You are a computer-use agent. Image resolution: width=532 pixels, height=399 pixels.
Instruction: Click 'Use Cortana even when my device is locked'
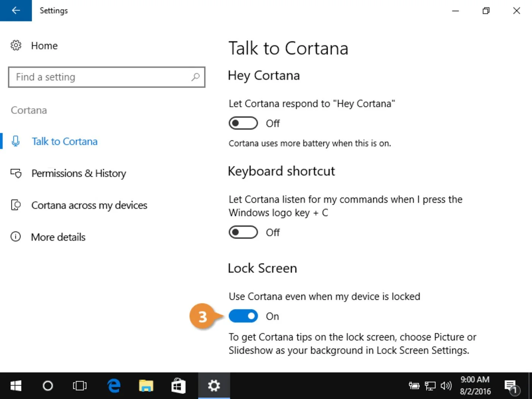coord(324,297)
